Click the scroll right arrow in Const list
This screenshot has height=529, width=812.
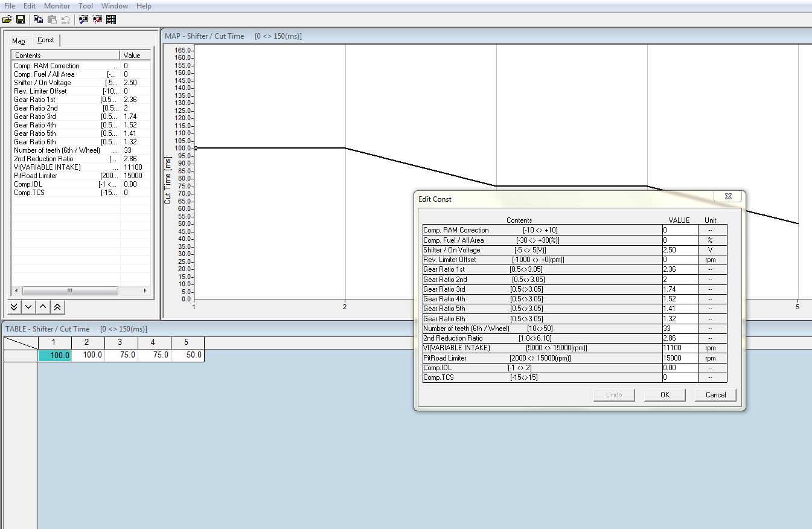click(x=145, y=290)
